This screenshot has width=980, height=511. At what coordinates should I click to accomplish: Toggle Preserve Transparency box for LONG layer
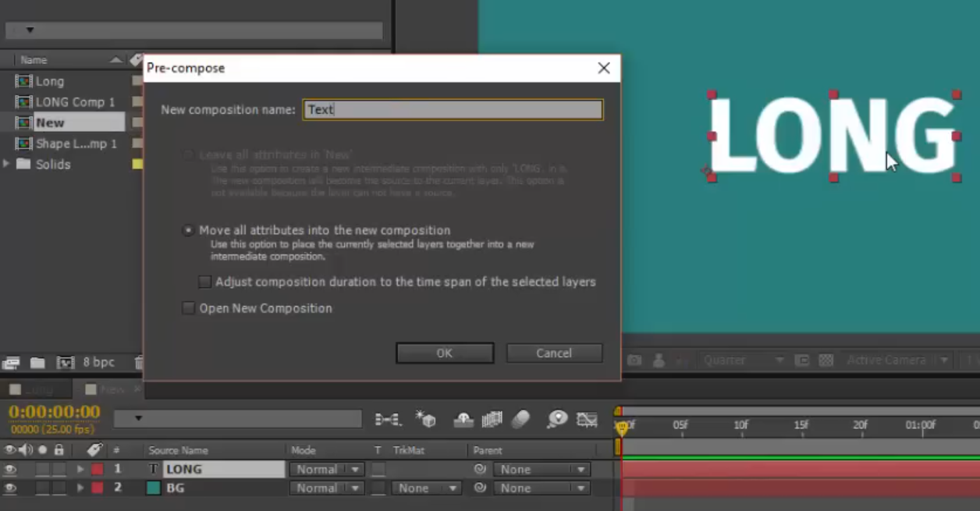point(378,470)
